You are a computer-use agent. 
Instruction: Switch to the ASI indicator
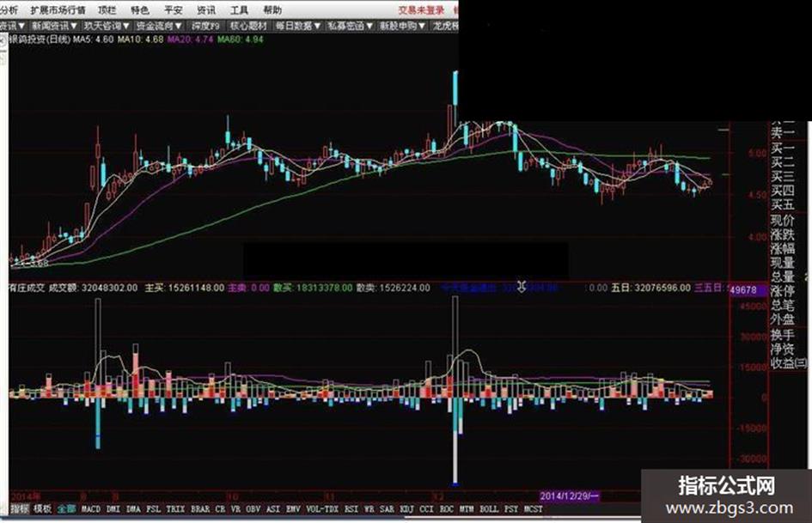[273, 509]
